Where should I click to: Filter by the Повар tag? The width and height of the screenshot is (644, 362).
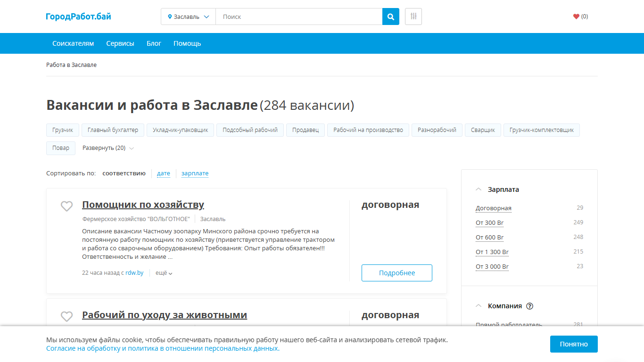click(61, 148)
